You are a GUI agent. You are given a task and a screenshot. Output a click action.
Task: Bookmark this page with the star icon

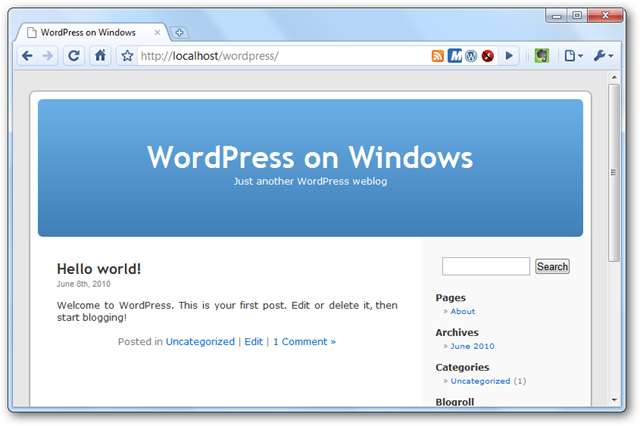tap(127, 56)
